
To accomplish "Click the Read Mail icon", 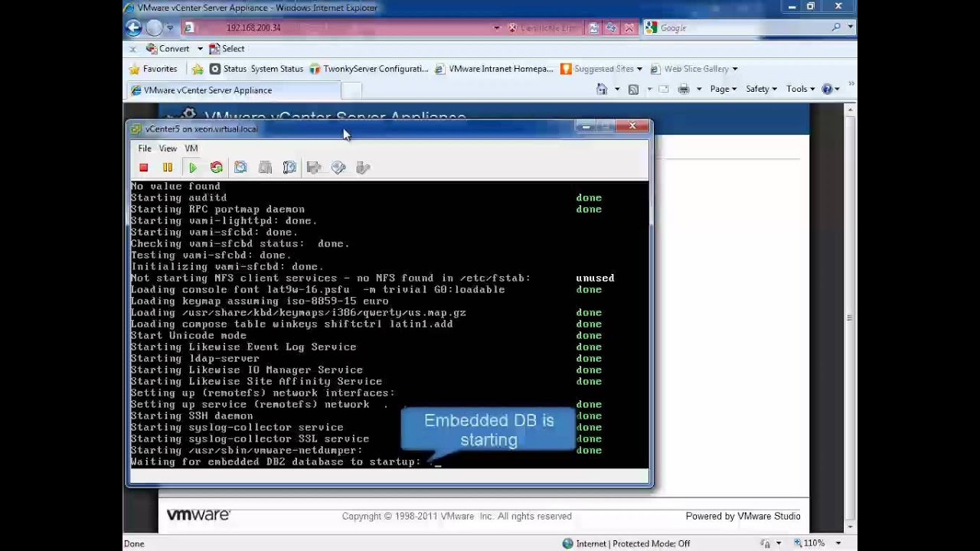I will coord(664,90).
